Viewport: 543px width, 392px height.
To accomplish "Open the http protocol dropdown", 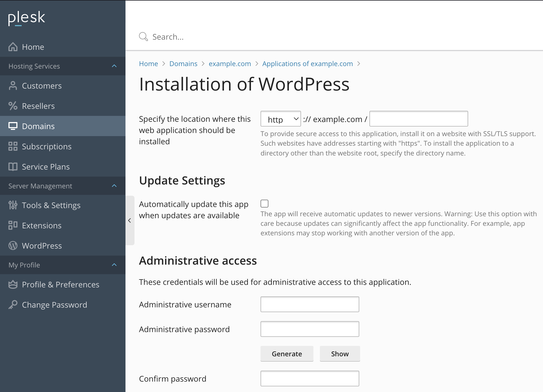I will [281, 119].
